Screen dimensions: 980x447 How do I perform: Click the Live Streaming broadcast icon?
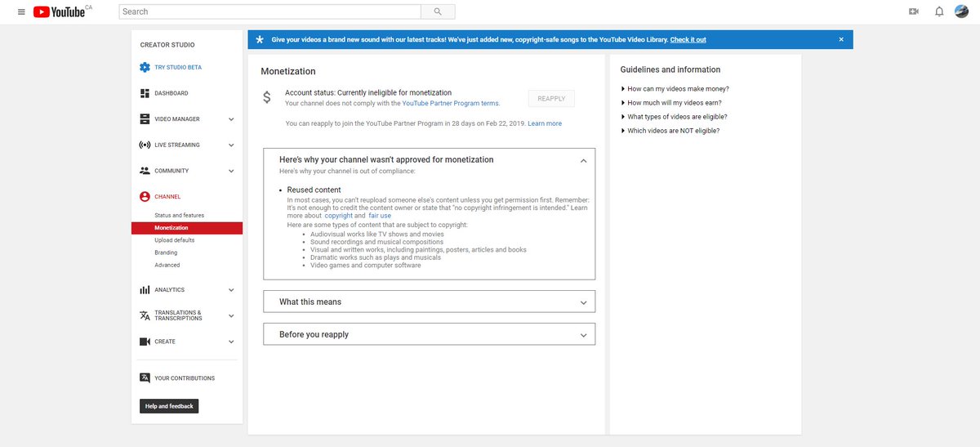(145, 145)
